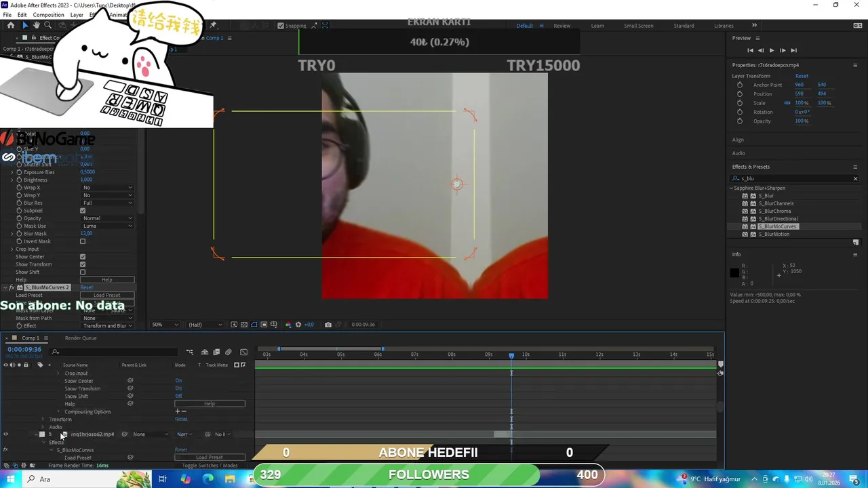The height and width of the screenshot is (488, 868).
Task: Toggle Scale constrain proportions link
Action: coord(787,103)
